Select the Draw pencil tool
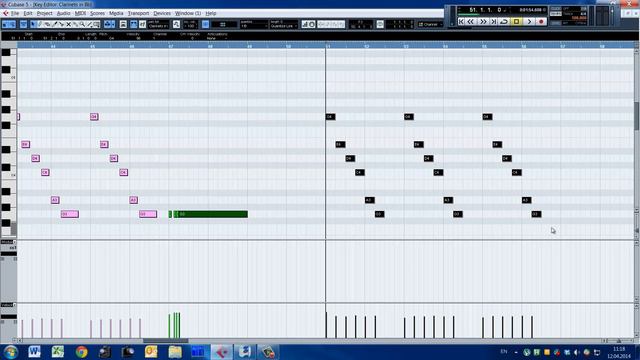The image size is (640, 360). tap(40, 24)
